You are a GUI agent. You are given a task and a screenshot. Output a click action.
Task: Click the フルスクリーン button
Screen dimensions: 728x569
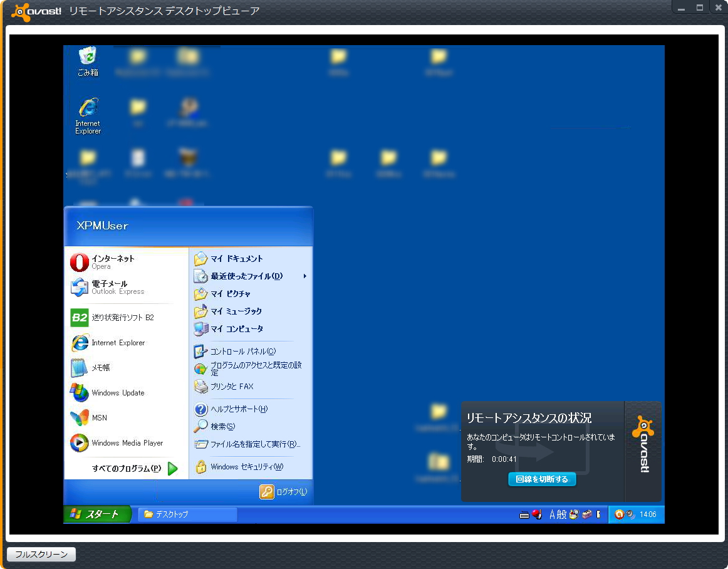coord(41,554)
